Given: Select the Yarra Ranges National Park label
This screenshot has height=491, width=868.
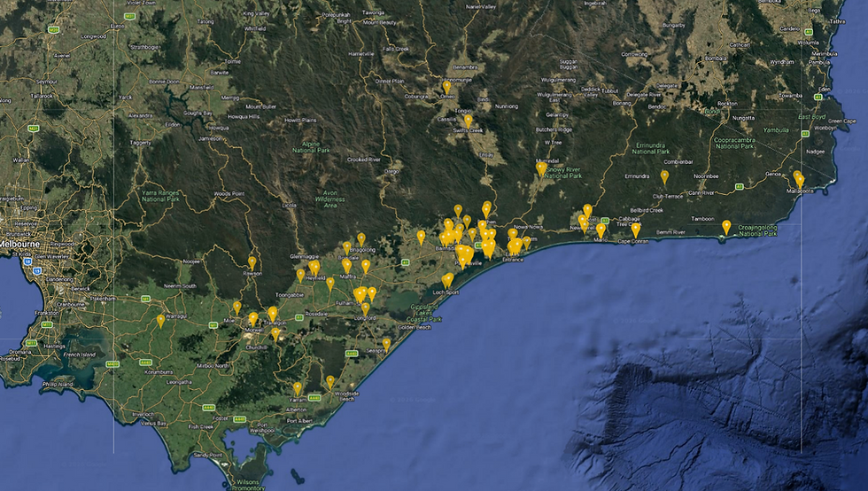Looking at the screenshot, I should (160, 196).
